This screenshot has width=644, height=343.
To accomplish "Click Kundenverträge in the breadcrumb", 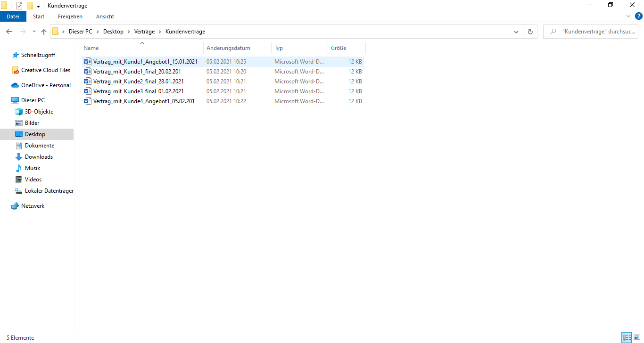I will tap(185, 32).
